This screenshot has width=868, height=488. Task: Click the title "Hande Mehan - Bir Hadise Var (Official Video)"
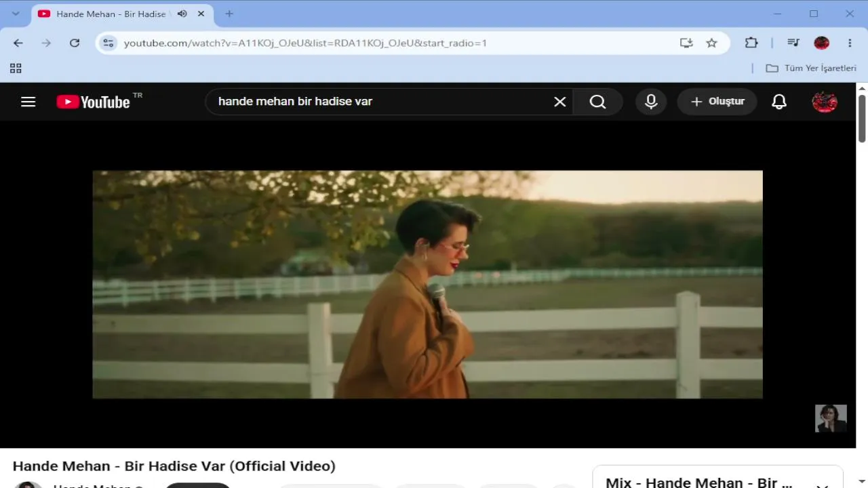click(174, 466)
